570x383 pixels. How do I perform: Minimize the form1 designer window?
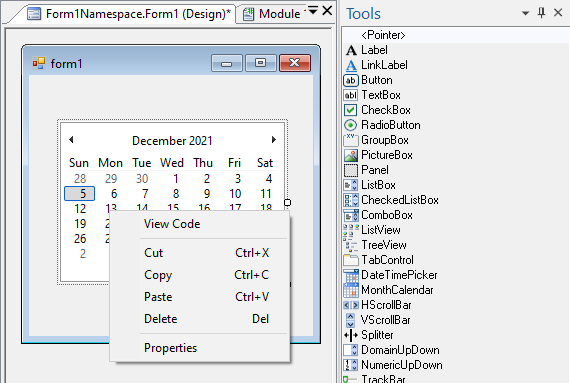pyautogui.click(x=226, y=63)
